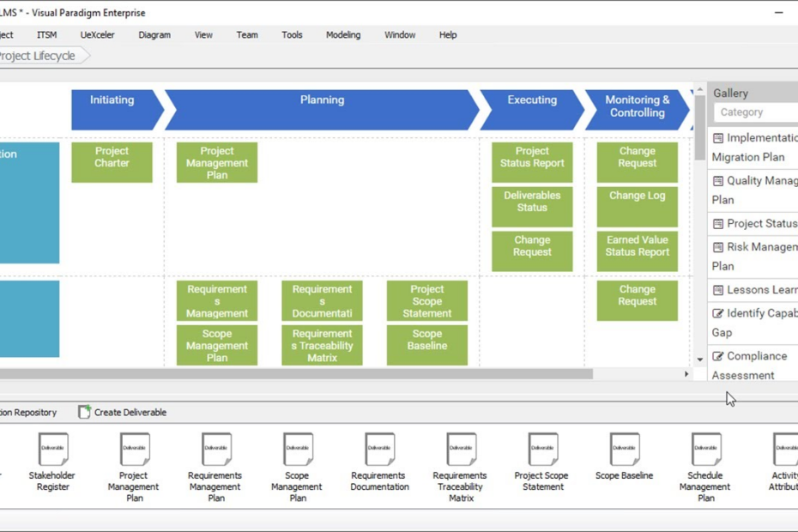
Task: Open the Project Charter block
Action: point(112,162)
